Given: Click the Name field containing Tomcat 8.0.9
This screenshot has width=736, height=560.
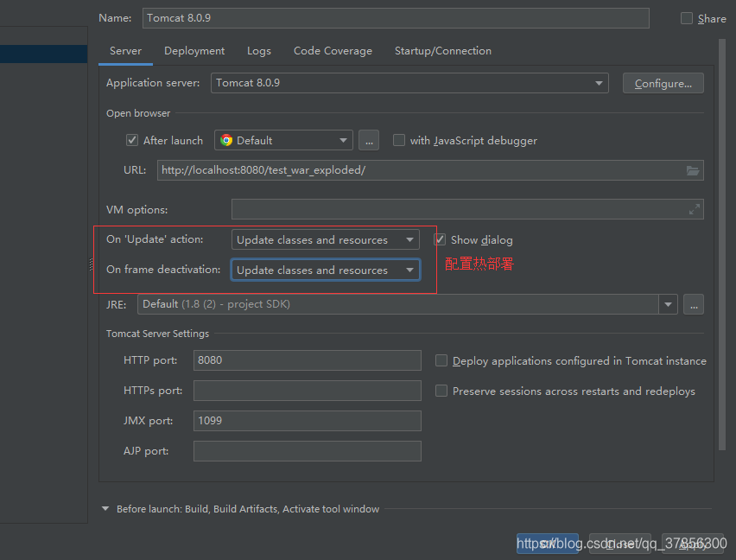Looking at the screenshot, I should [x=396, y=18].
